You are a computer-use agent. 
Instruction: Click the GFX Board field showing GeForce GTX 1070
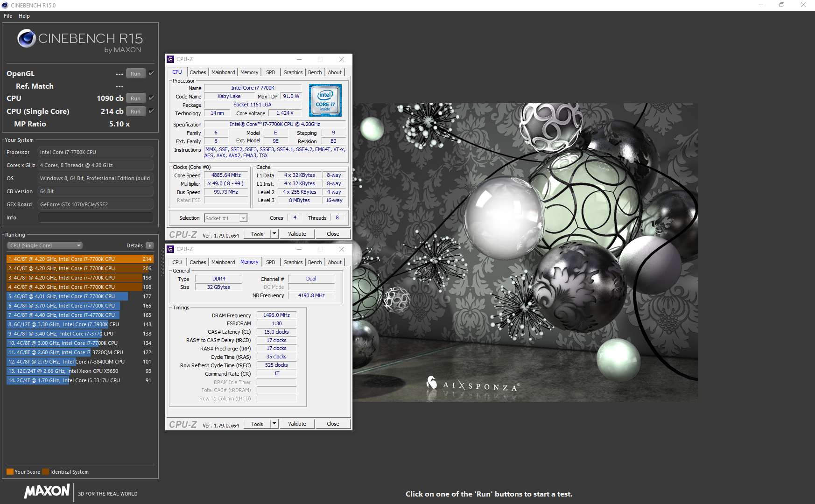click(96, 204)
